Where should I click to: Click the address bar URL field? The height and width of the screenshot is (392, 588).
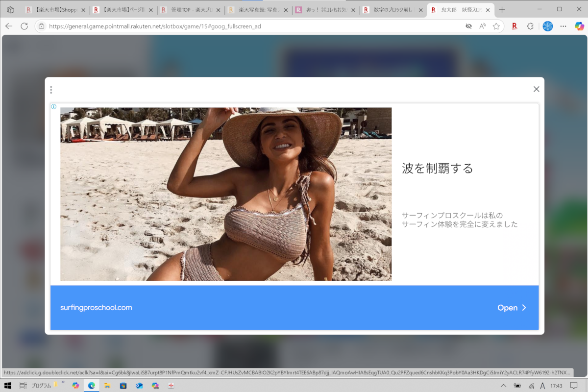tap(245, 26)
